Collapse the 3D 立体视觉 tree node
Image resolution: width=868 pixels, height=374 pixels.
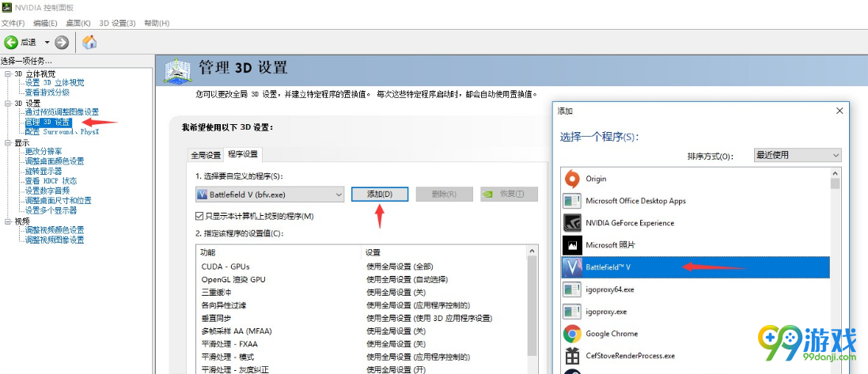pyautogui.click(x=7, y=74)
